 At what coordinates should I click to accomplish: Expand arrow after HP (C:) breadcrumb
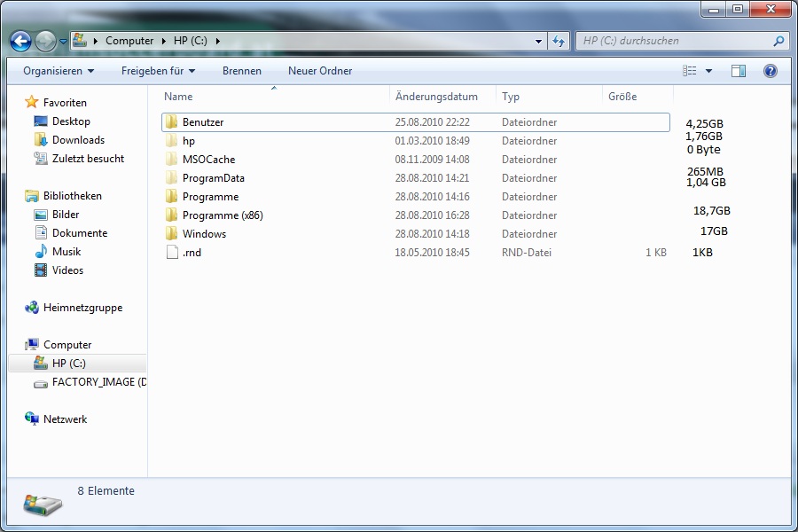point(218,41)
